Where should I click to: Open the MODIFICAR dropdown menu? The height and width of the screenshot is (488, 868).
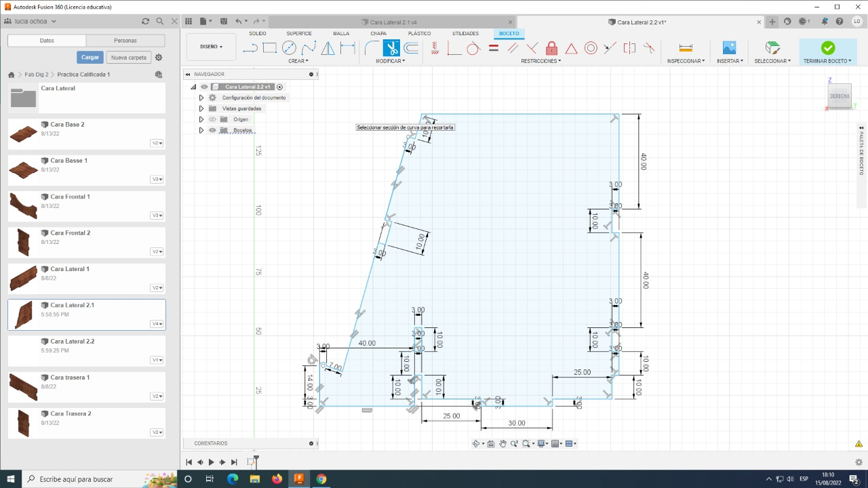[391, 61]
